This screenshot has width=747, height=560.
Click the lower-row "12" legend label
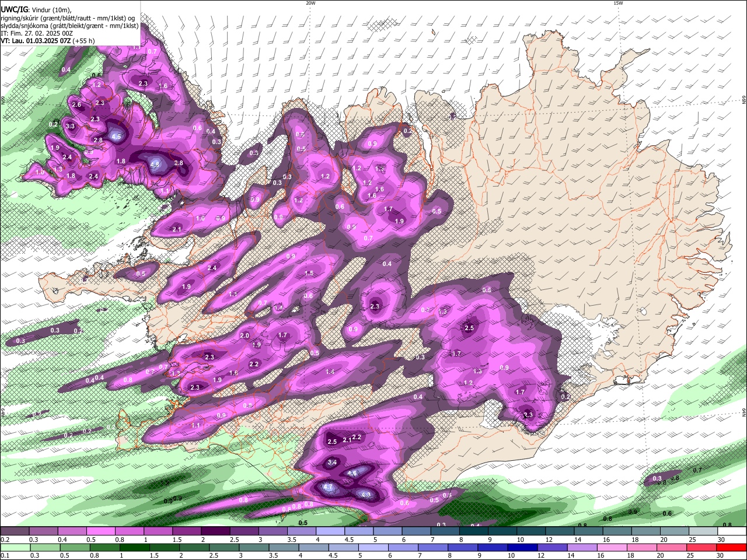(541, 555)
